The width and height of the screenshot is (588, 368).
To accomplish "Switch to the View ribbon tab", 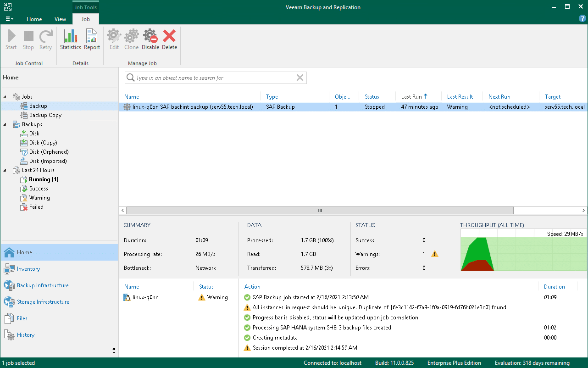I will click(61, 19).
